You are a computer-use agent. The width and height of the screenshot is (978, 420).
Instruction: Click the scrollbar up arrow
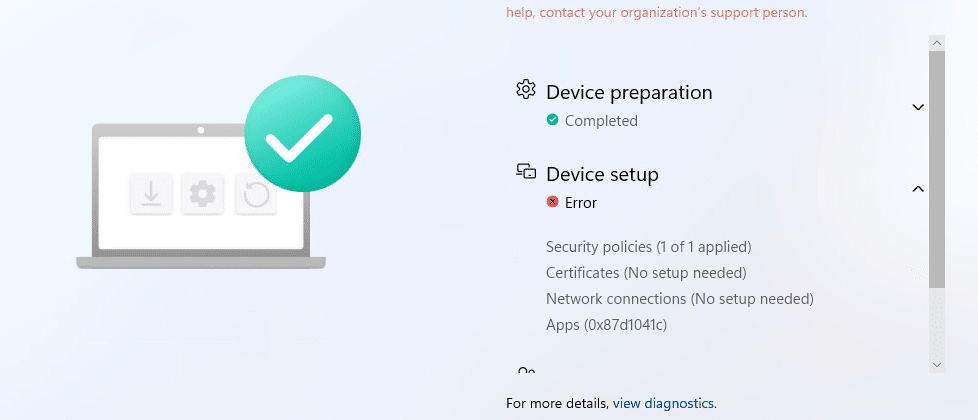coord(937,43)
